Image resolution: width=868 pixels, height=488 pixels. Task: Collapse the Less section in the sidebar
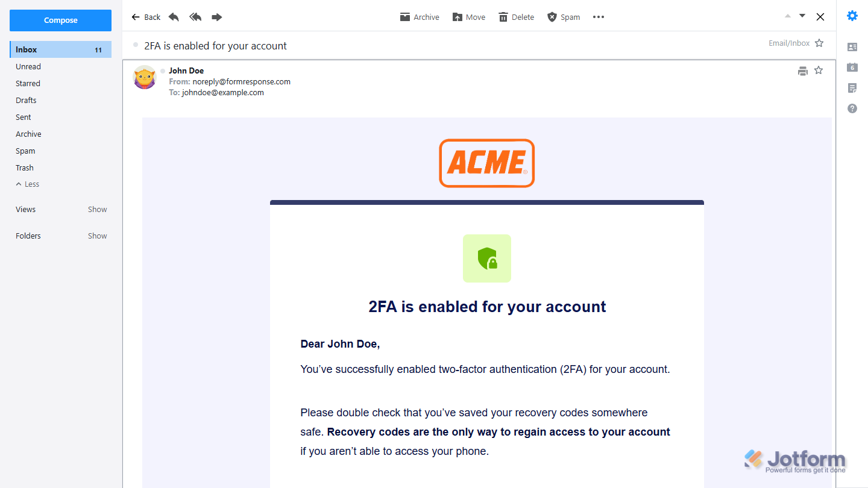pyautogui.click(x=27, y=184)
